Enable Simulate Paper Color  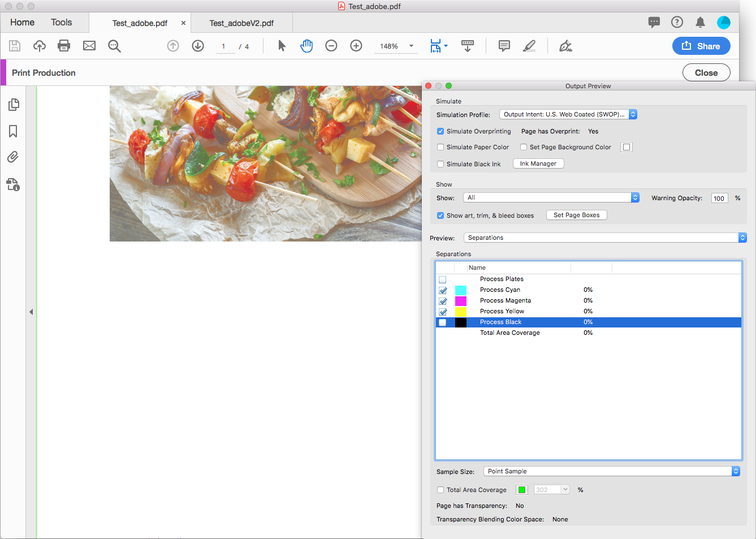pyautogui.click(x=440, y=147)
